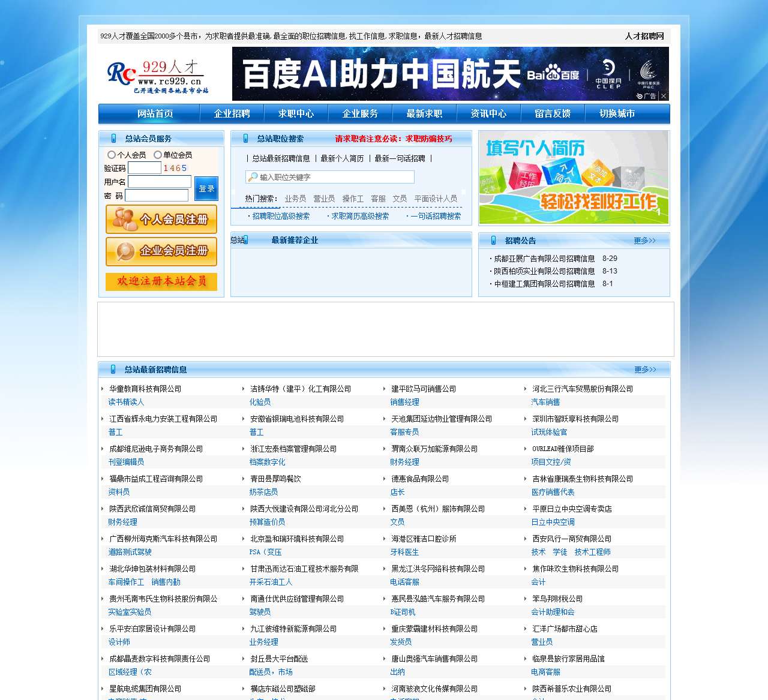
Task: Click the 欢迎注册本站会员 banner
Action: (x=161, y=281)
